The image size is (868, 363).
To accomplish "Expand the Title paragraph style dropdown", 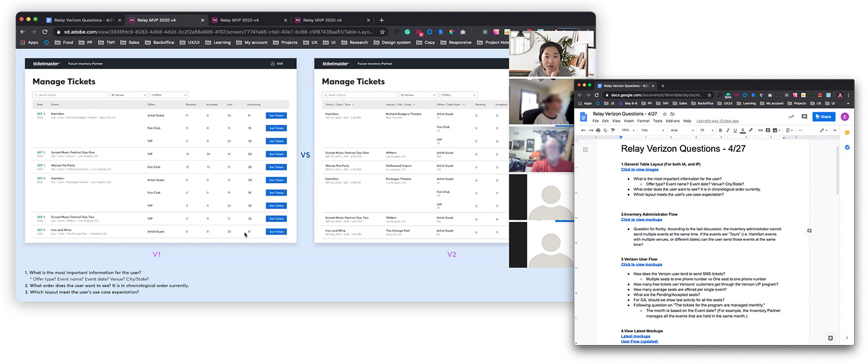I will pyautogui.click(x=652, y=130).
